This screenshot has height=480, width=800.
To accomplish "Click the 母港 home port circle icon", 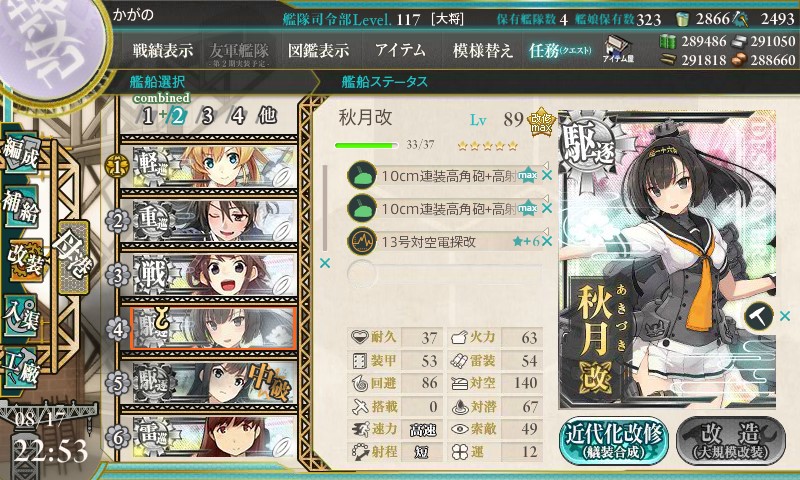I will [x=74, y=258].
